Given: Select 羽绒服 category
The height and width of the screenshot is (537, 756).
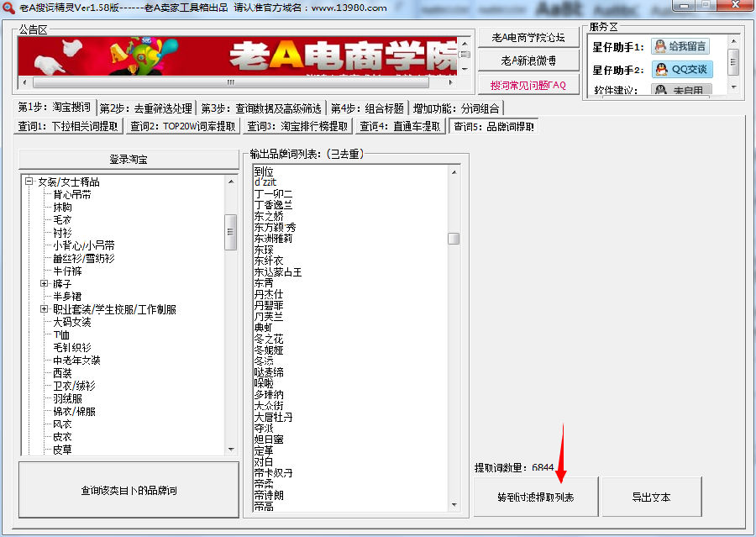Looking at the screenshot, I should tap(67, 398).
